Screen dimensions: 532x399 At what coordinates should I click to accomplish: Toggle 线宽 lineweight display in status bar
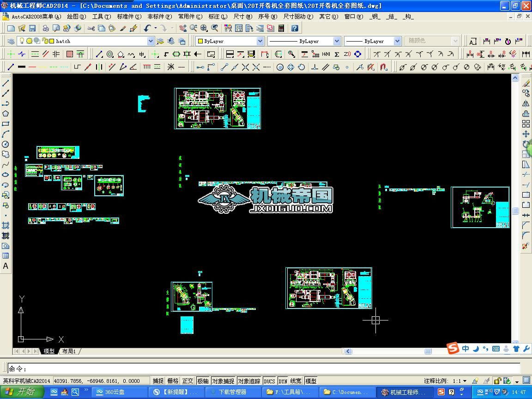296,381
